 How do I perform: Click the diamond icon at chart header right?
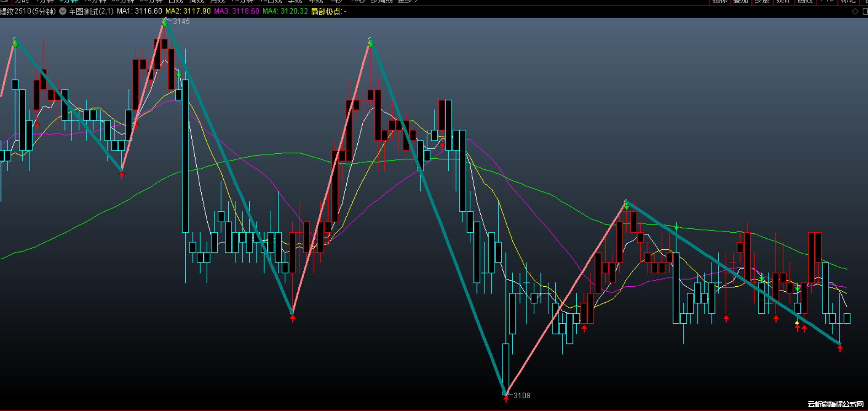click(x=855, y=11)
